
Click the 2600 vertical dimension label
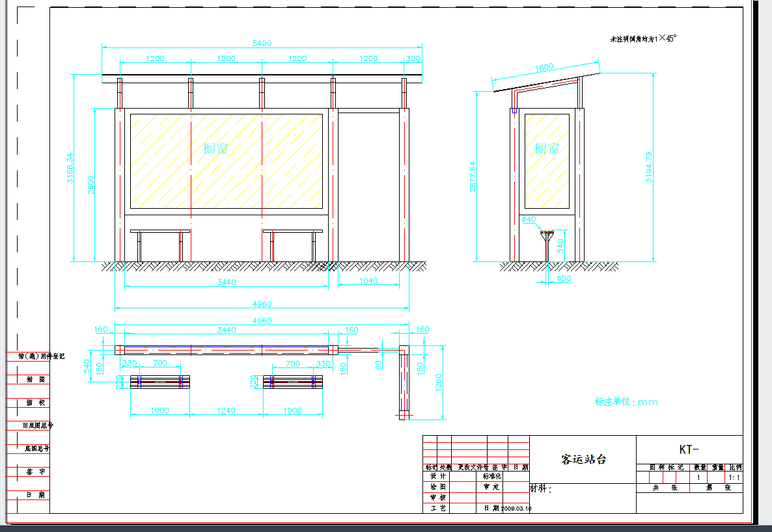click(91, 184)
